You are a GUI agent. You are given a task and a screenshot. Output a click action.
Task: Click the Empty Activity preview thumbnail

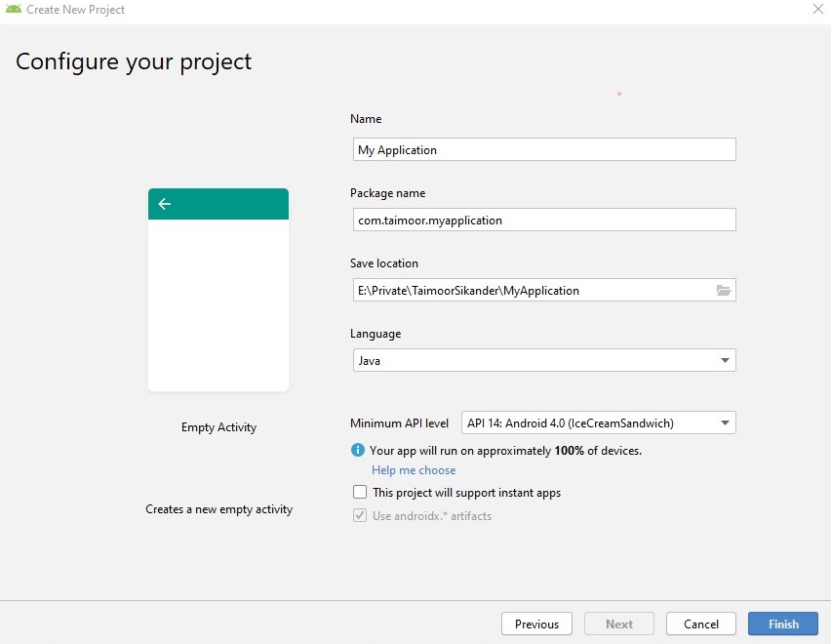point(218,289)
